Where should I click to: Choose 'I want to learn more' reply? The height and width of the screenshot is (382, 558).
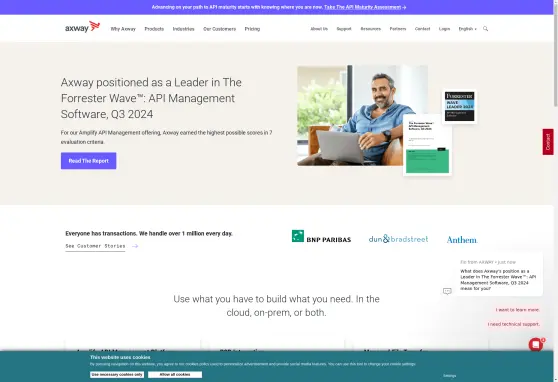(517, 310)
